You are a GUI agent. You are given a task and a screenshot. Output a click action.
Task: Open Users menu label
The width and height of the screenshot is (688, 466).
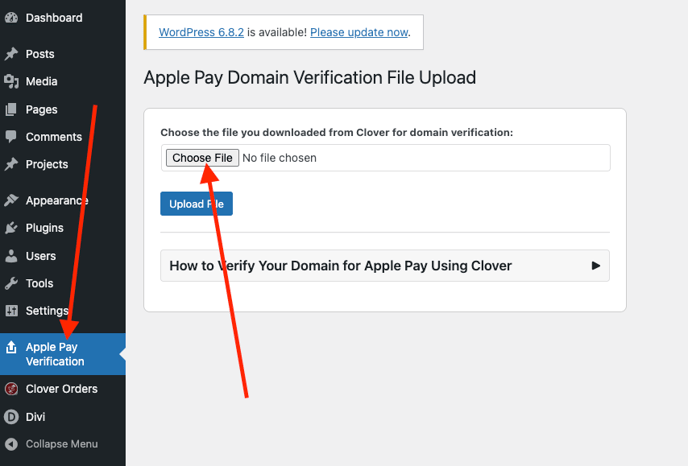tap(40, 256)
